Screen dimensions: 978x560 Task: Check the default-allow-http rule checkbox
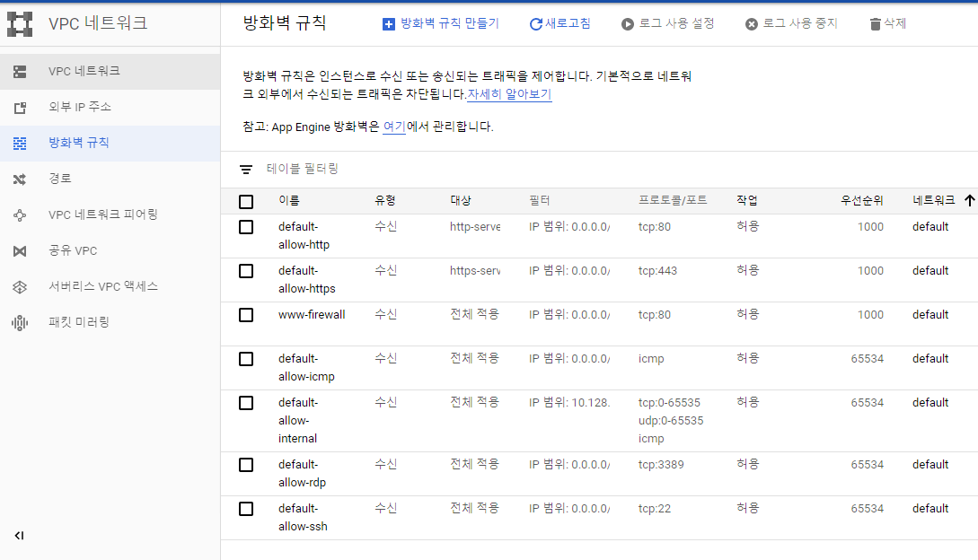pyautogui.click(x=246, y=227)
